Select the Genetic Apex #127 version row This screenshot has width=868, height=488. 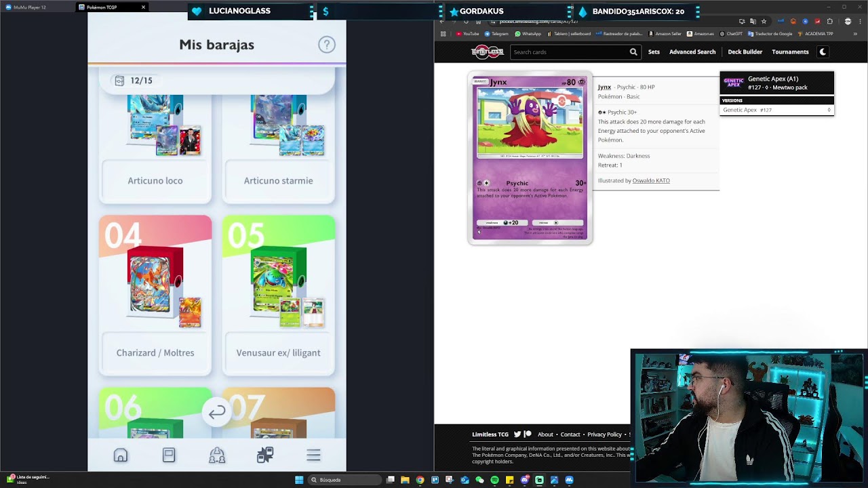[776, 110]
